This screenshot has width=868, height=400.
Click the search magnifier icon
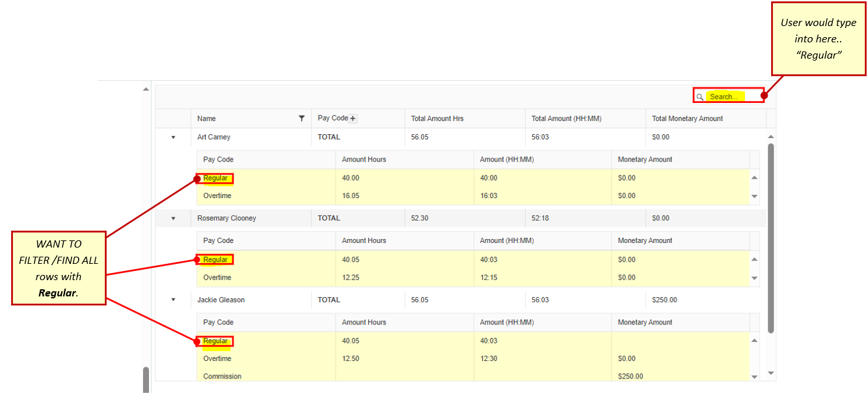(700, 96)
